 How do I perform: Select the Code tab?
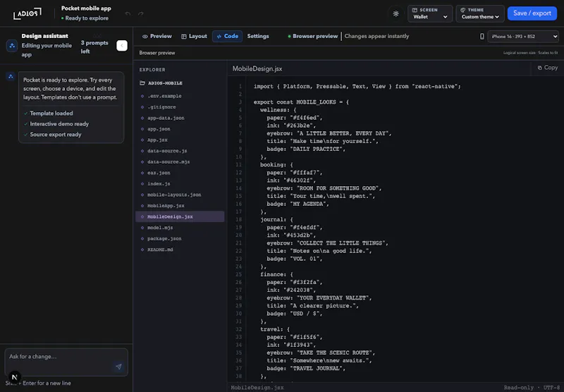click(x=227, y=37)
